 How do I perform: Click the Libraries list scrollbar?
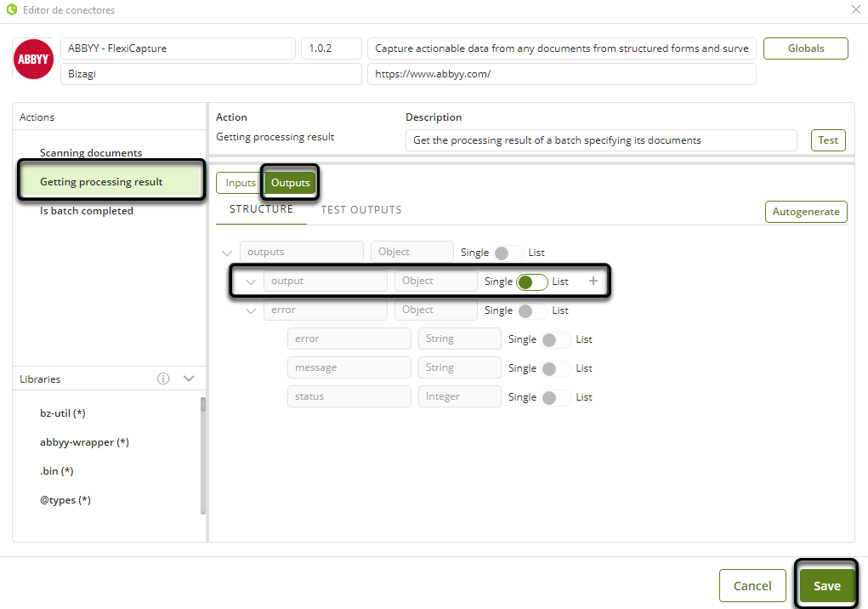pyautogui.click(x=203, y=455)
